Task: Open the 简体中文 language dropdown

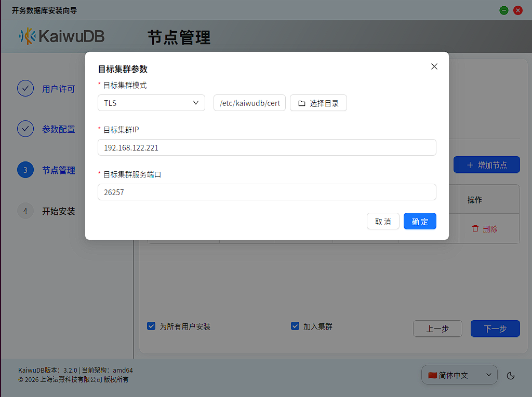Action: (x=459, y=375)
